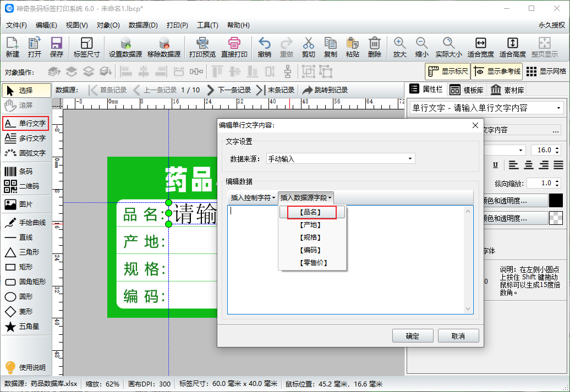Switch to 素材库 tab
The image size is (570, 392).
coord(507,90)
